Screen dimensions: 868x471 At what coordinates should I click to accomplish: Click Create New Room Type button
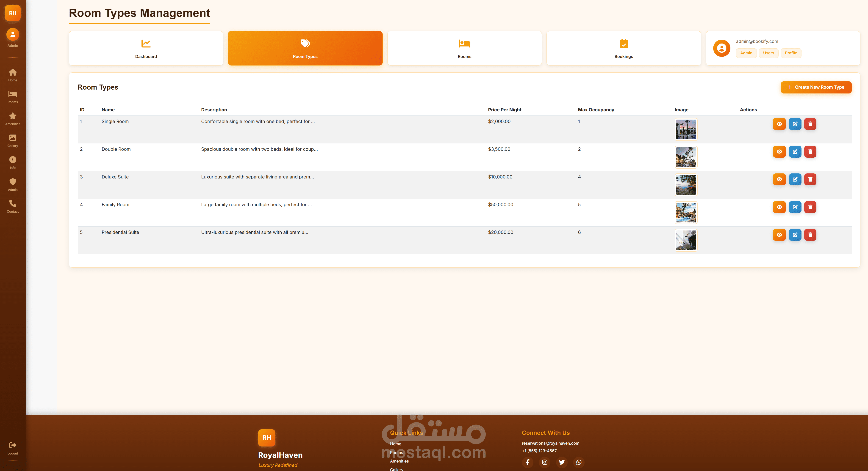(816, 87)
